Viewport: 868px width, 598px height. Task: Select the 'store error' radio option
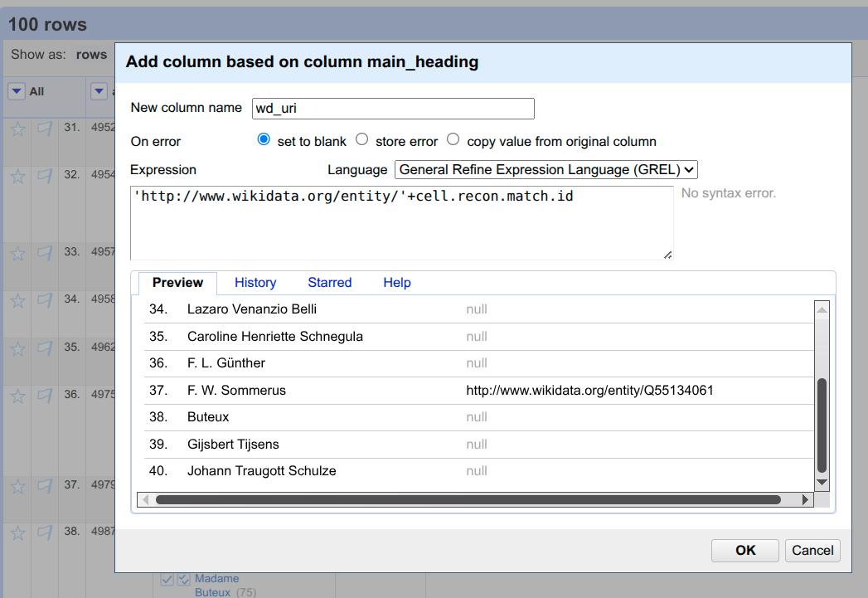click(x=361, y=139)
